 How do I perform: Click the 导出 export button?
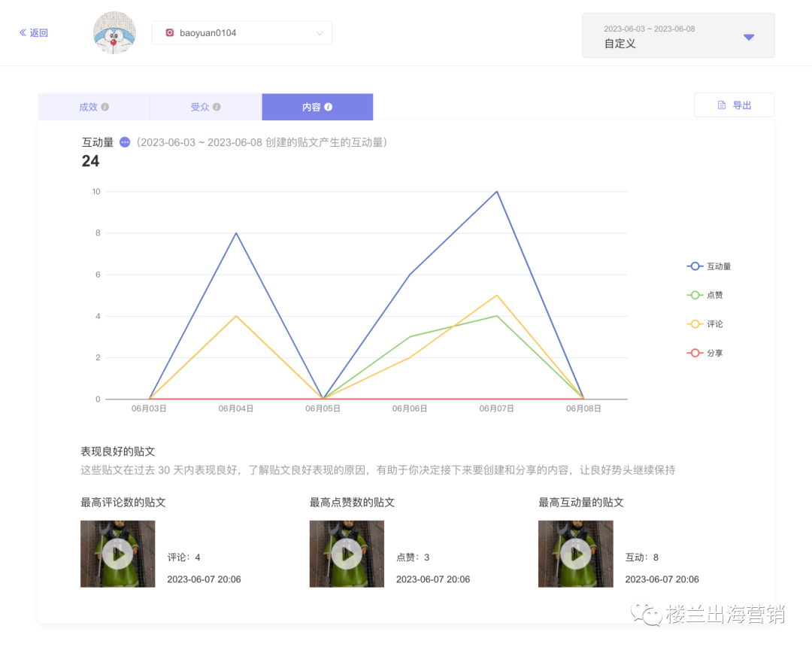coord(735,105)
